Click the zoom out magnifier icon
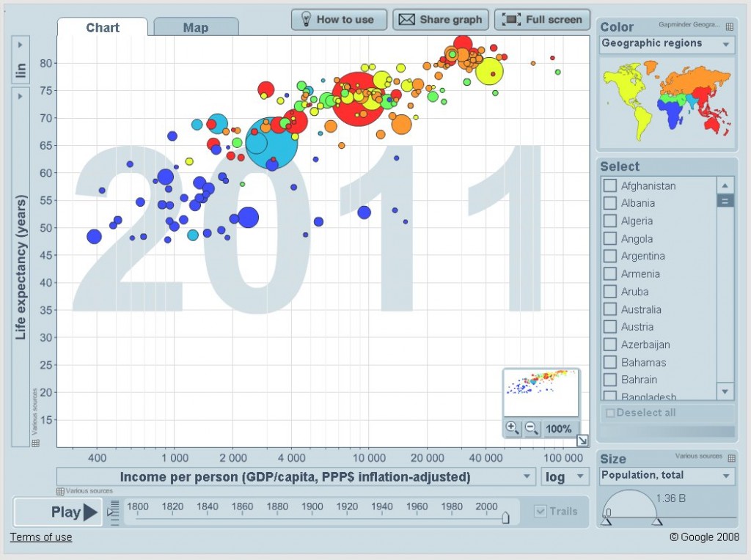The height and width of the screenshot is (560, 751). 532,428
